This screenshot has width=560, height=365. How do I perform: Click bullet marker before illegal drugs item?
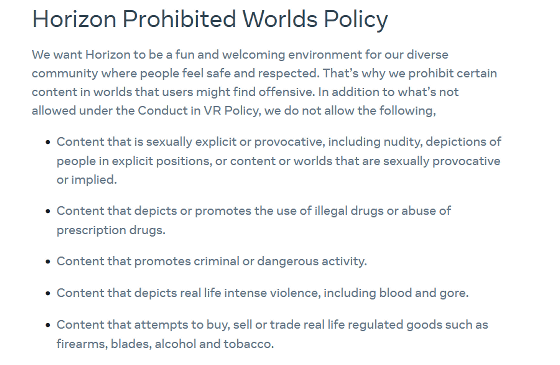click(48, 211)
